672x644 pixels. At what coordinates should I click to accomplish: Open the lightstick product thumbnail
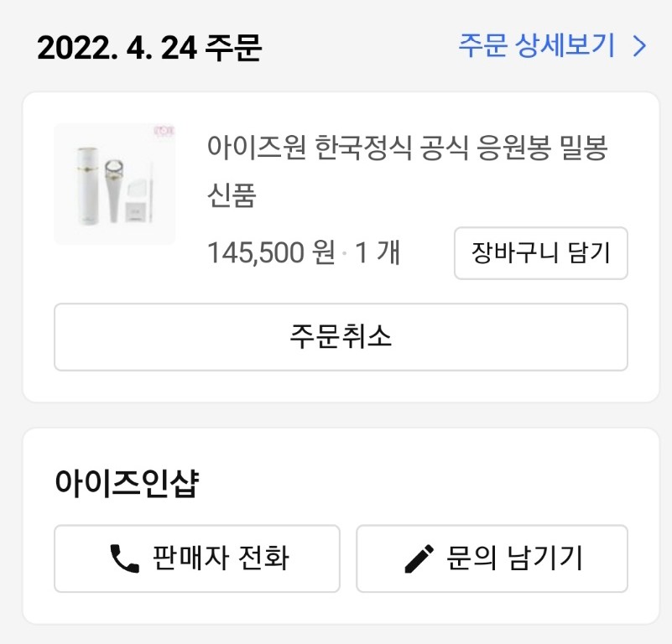tap(115, 184)
